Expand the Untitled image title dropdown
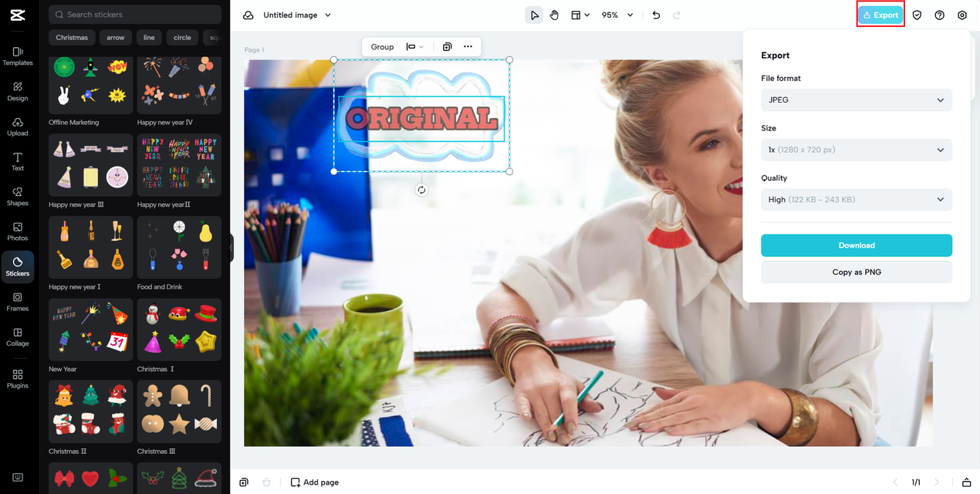This screenshot has width=980, height=494. [328, 15]
